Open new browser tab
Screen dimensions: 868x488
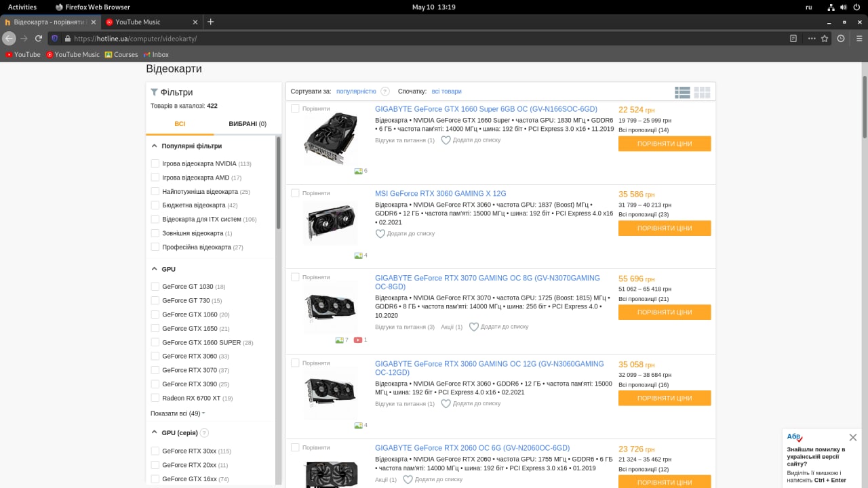[210, 22]
